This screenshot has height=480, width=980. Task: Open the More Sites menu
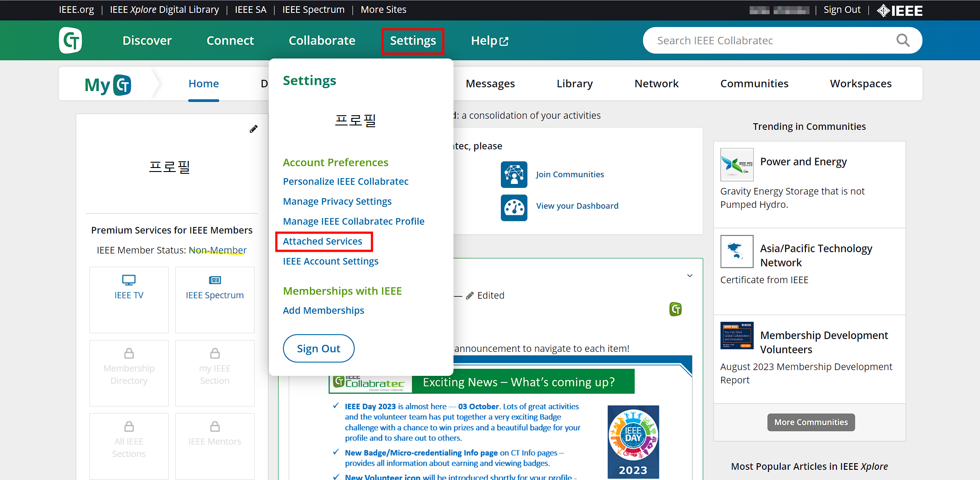click(383, 9)
